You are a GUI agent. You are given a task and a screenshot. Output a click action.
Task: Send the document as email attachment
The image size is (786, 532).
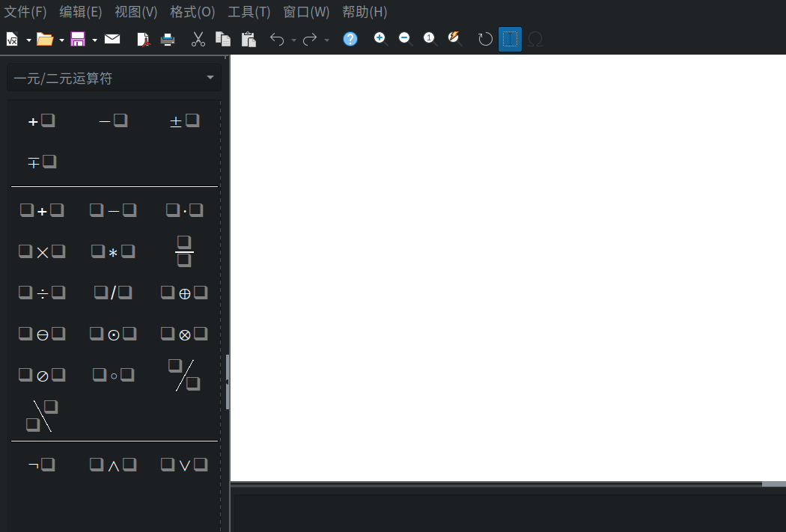112,39
